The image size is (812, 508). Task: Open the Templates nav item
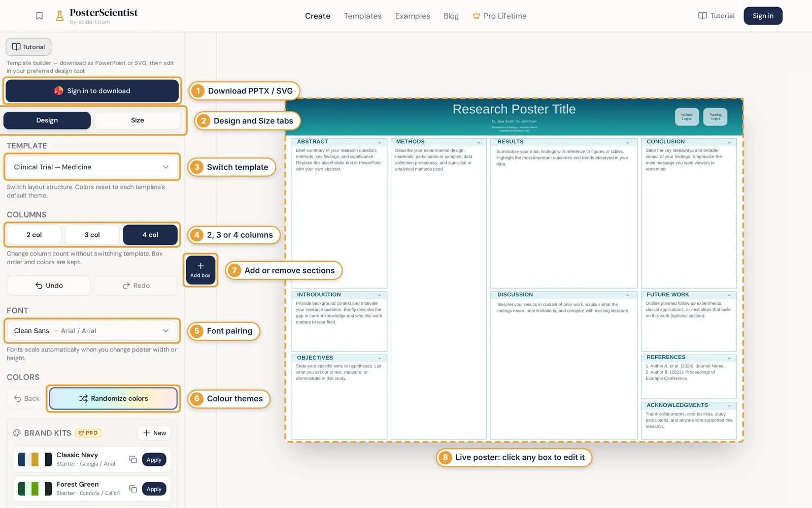(363, 16)
